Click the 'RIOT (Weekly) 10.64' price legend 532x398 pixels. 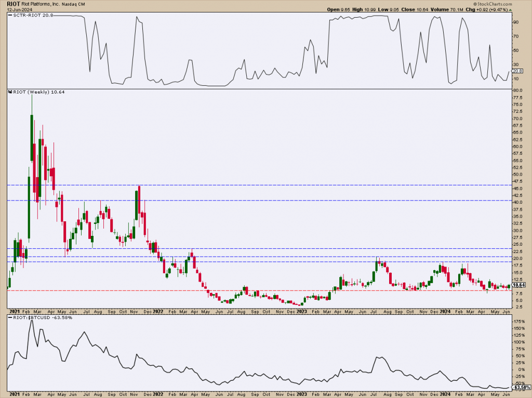(36, 92)
